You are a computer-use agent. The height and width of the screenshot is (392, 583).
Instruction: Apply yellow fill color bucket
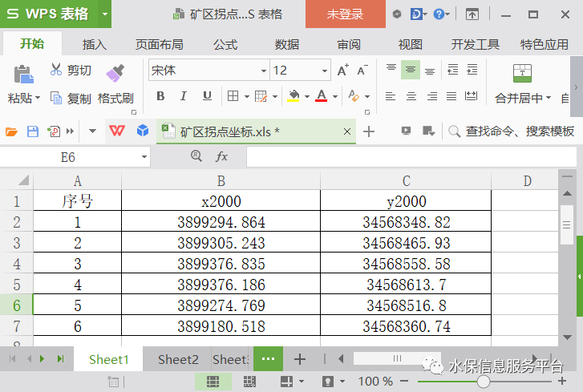tap(294, 96)
